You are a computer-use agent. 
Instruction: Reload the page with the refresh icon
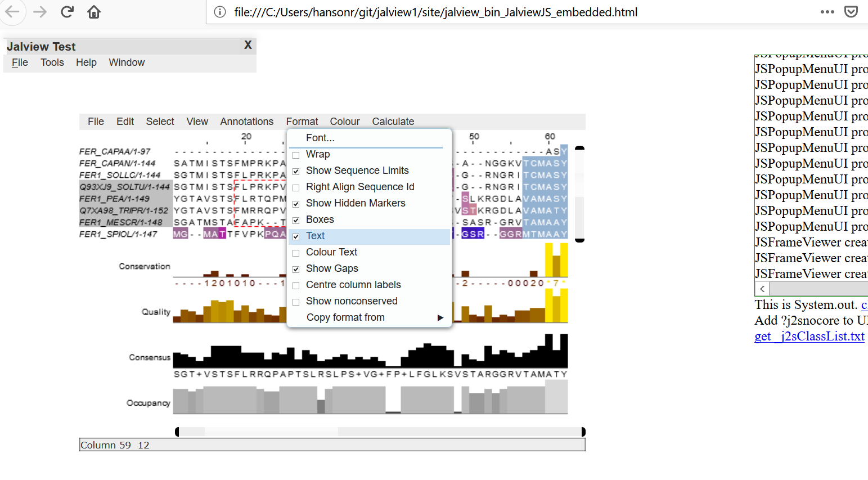(67, 12)
